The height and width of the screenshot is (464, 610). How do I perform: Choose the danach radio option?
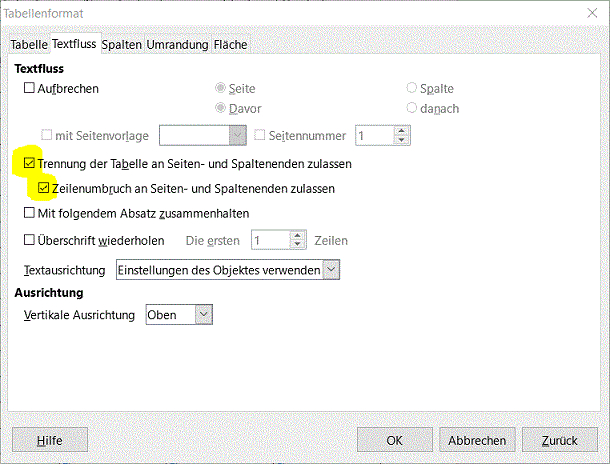[x=411, y=108]
